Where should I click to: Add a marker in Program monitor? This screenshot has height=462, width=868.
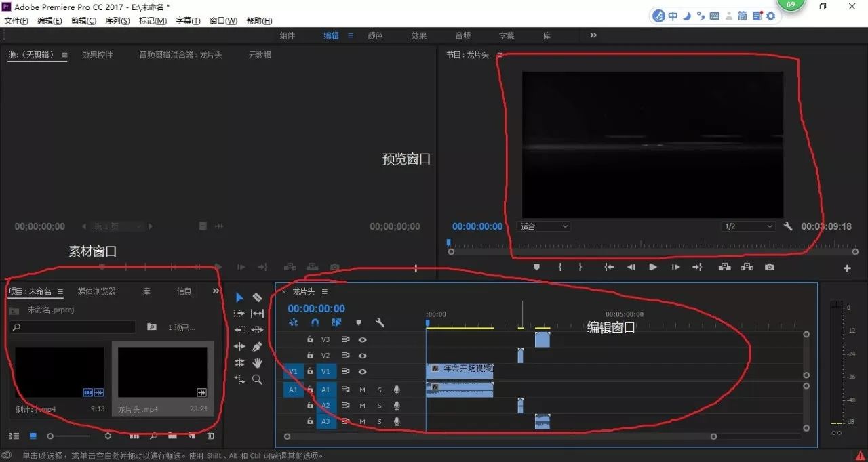coord(536,268)
